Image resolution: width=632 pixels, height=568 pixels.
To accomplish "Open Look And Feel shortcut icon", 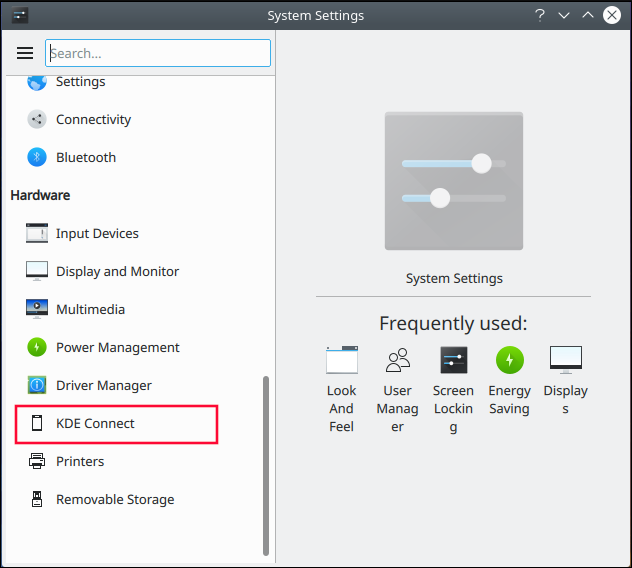I will (341, 360).
